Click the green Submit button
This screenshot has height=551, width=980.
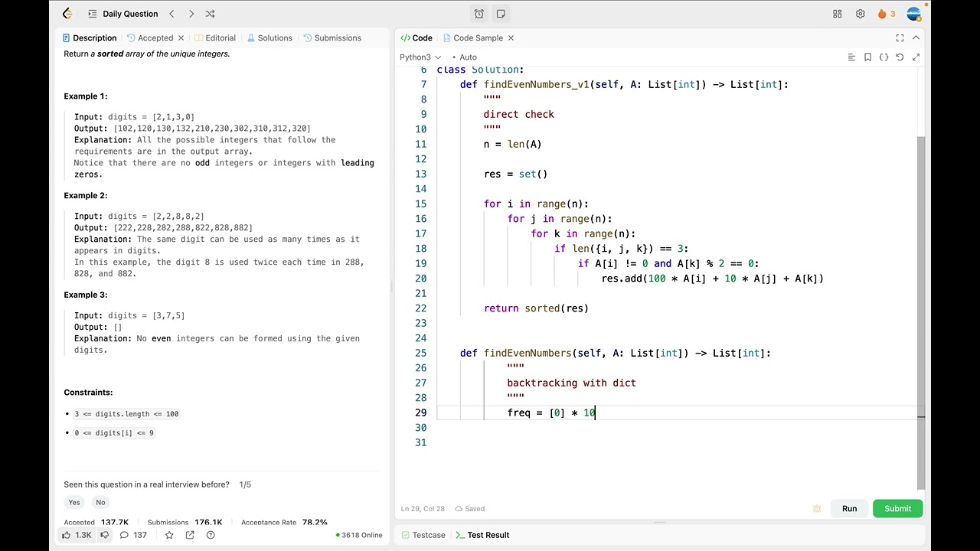[897, 509]
